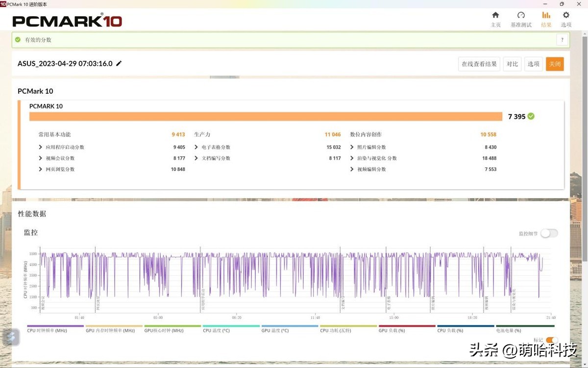Expand the spreadsheet score row
Viewport: 588px width, 368px height.
196,147
